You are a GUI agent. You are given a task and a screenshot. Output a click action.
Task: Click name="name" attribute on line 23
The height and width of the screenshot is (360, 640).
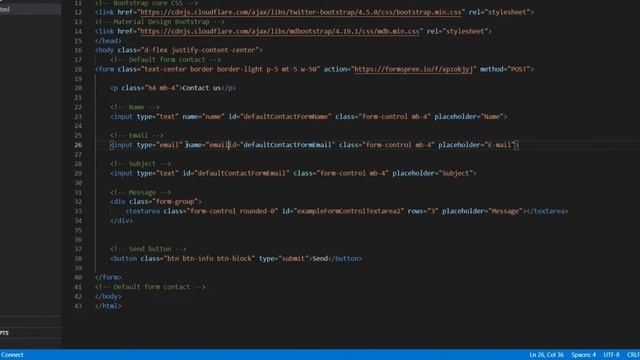[203, 116]
